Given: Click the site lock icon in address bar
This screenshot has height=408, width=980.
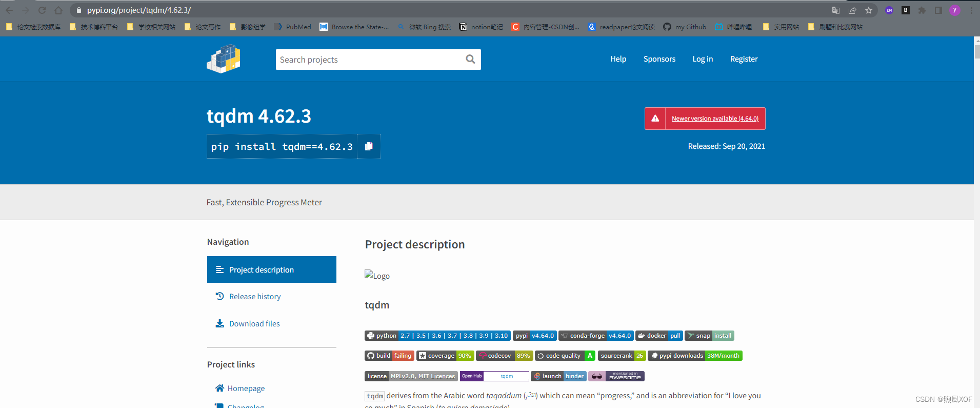Looking at the screenshot, I should point(78,10).
